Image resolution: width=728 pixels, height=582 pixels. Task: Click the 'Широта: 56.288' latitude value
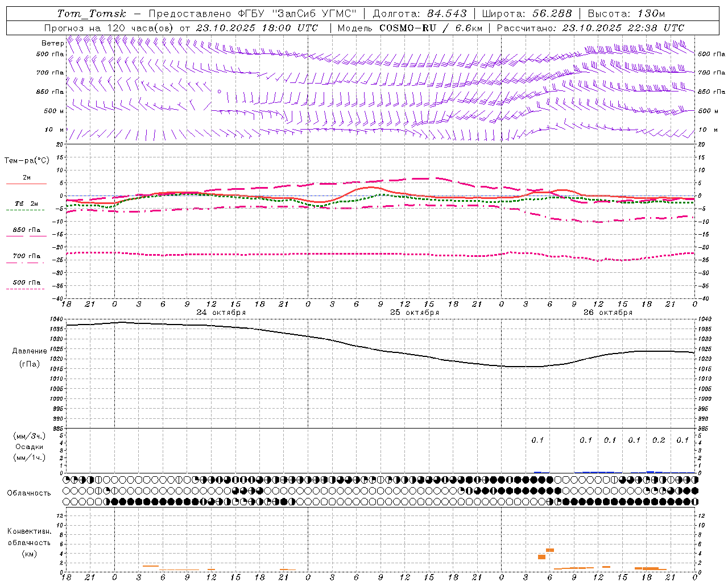(x=526, y=14)
